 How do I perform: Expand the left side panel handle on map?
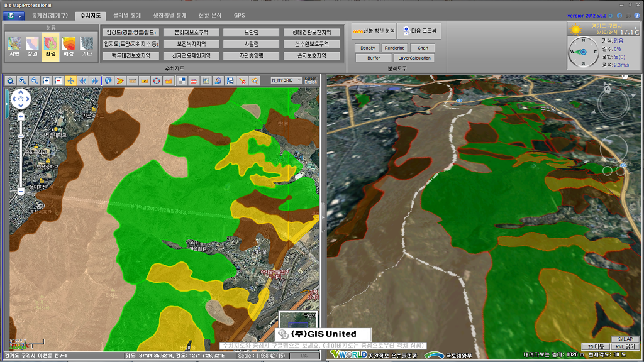tap(6, 104)
